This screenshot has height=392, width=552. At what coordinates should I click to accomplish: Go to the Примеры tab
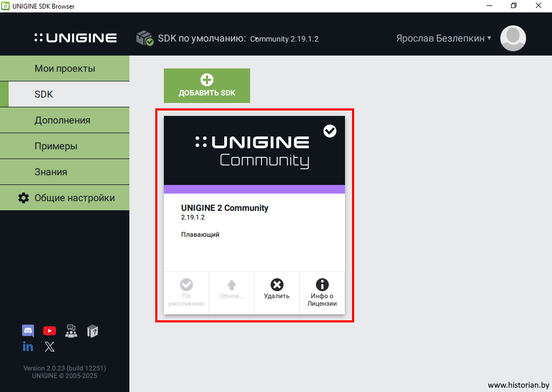[x=65, y=146]
